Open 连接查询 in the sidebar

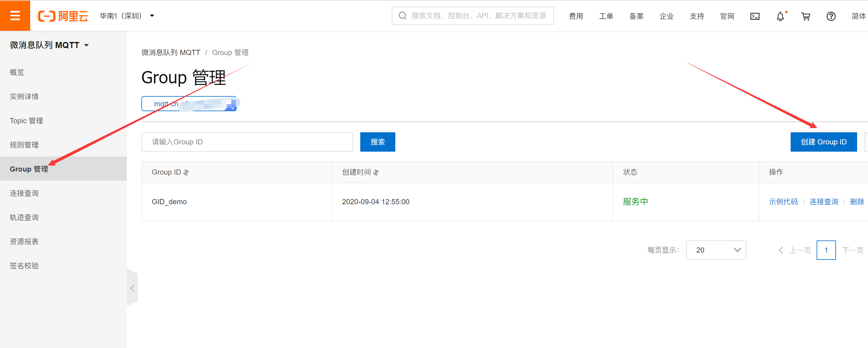coord(24,193)
